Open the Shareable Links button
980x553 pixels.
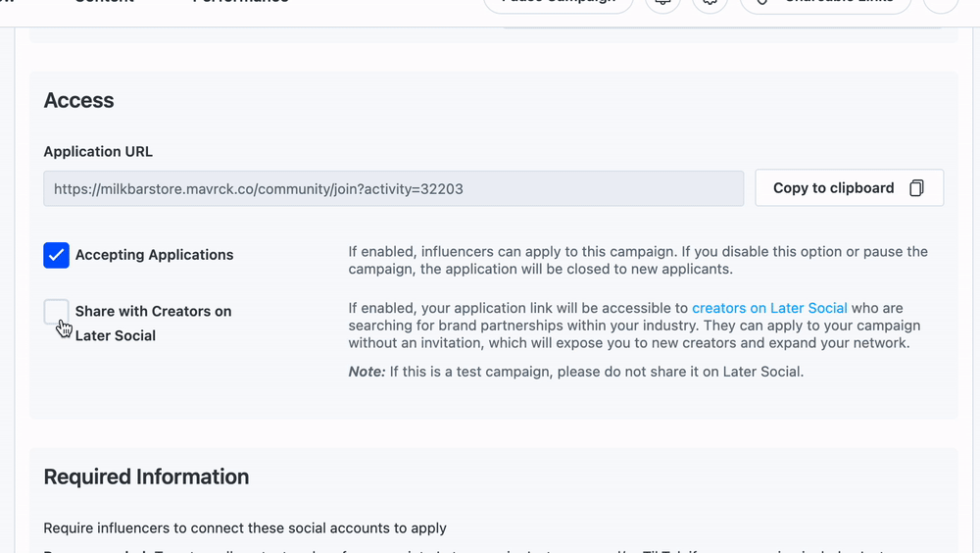point(825,3)
